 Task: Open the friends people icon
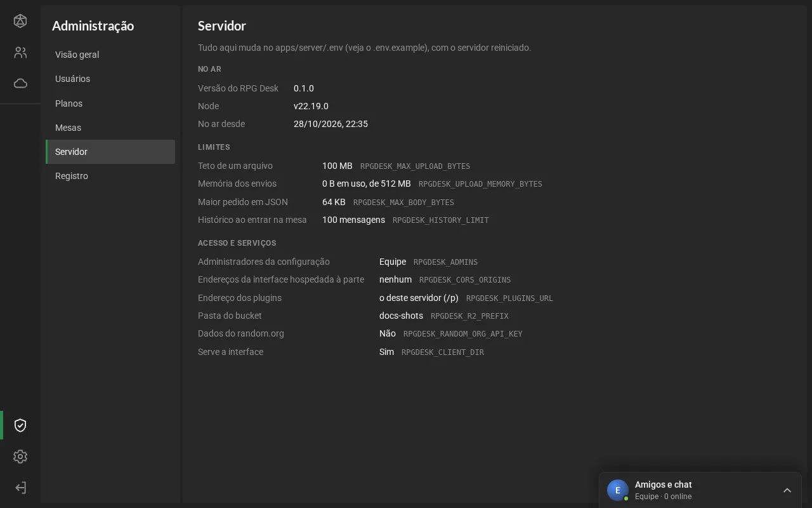click(x=20, y=53)
